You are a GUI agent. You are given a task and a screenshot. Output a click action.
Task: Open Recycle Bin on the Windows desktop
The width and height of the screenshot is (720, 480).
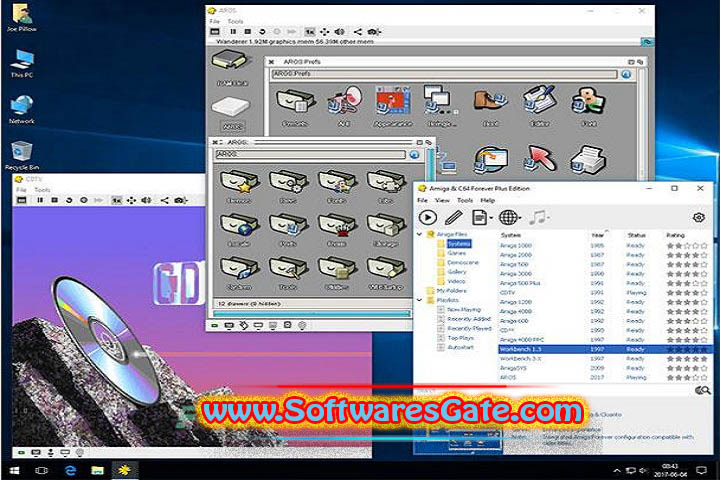[22, 156]
